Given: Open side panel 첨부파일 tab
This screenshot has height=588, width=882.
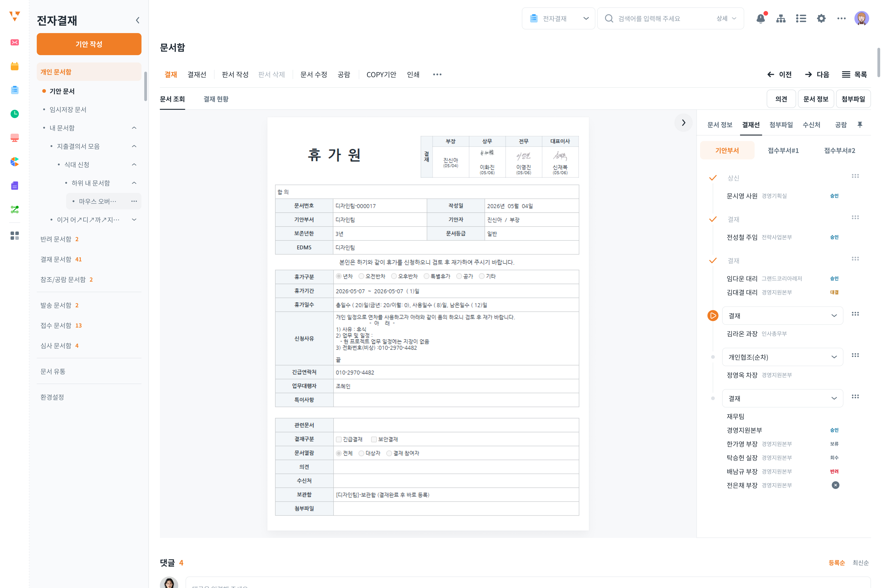Looking at the screenshot, I should click(781, 125).
